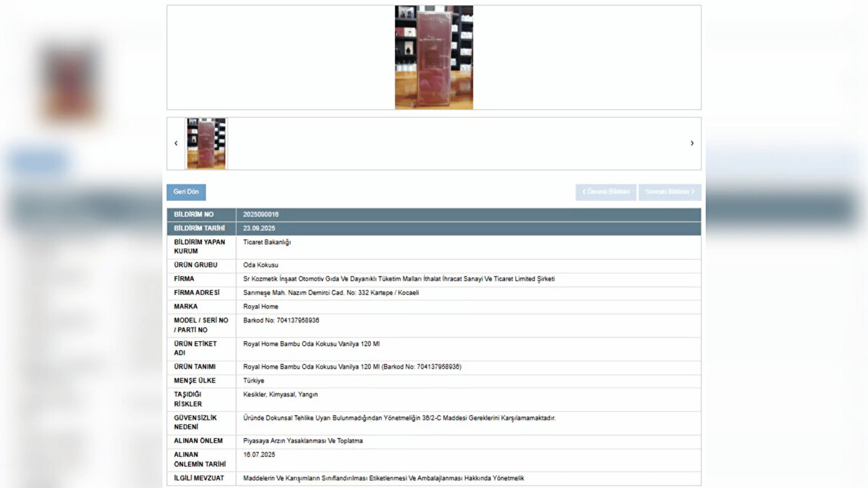Screen dimensions: 868x488
Task: Click the measure date 16.07.2025
Action: (x=260, y=455)
